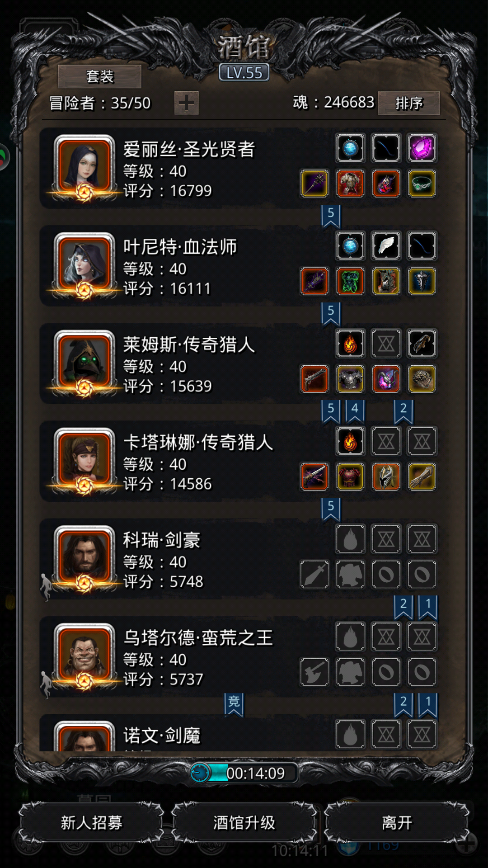
Task: Click the 新人招募 recruit button
Action: click(x=91, y=822)
